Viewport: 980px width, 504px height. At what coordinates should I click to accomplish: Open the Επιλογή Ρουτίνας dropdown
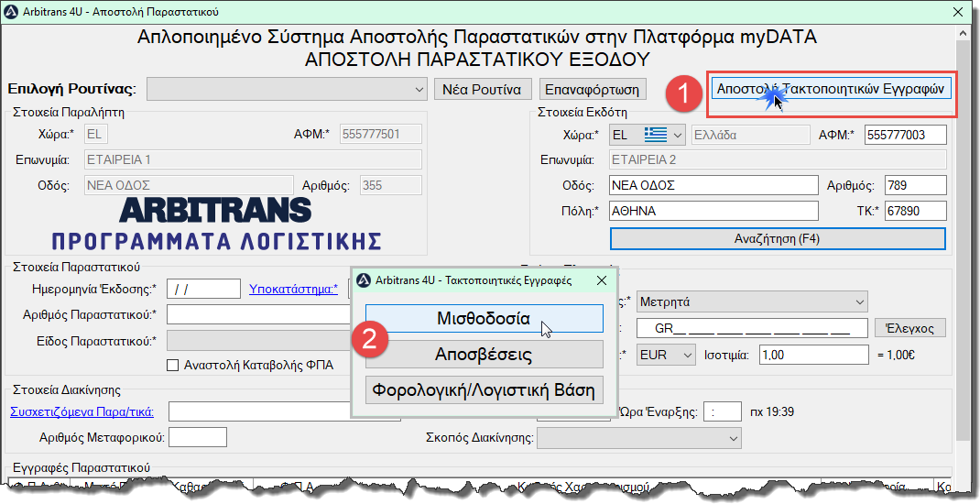click(x=287, y=90)
